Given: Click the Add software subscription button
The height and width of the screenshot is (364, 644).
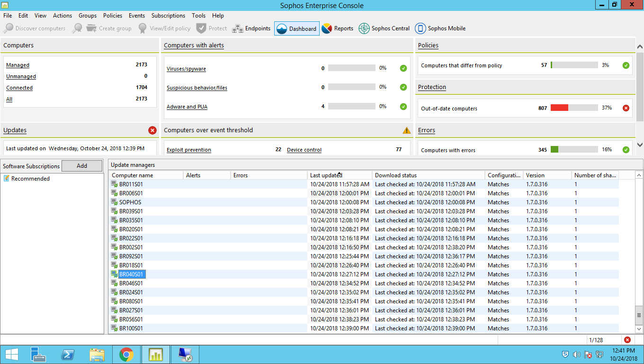Looking at the screenshot, I should click(82, 166).
